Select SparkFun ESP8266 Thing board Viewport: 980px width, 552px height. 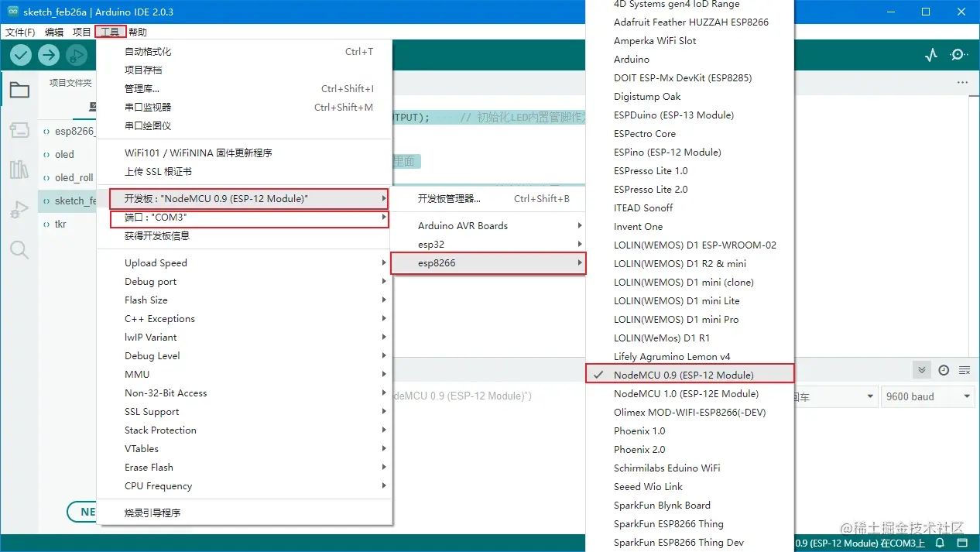(690, 523)
